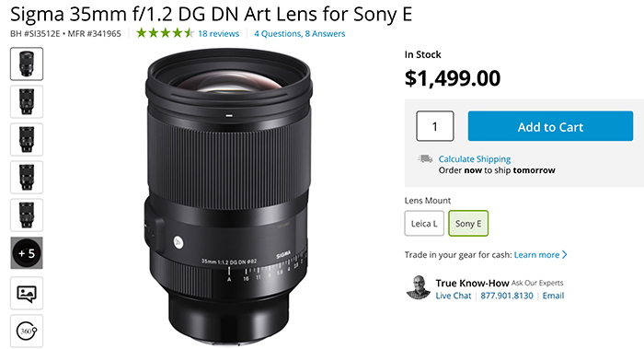Click the chevron after Learn more

[565, 255]
